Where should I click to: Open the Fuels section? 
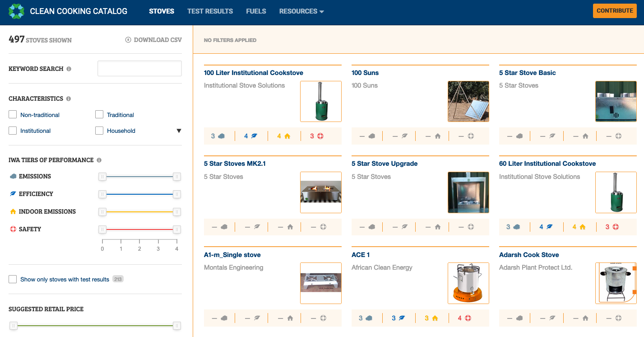coord(256,11)
